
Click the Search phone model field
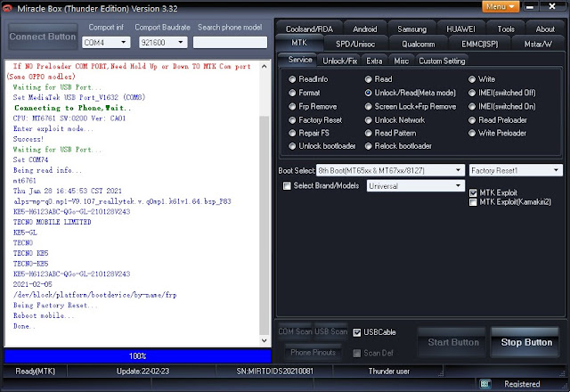pyautogui.click(x=230, y=42)
